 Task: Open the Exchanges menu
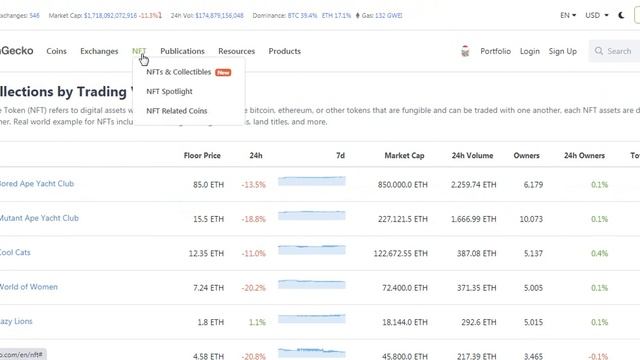99,51
